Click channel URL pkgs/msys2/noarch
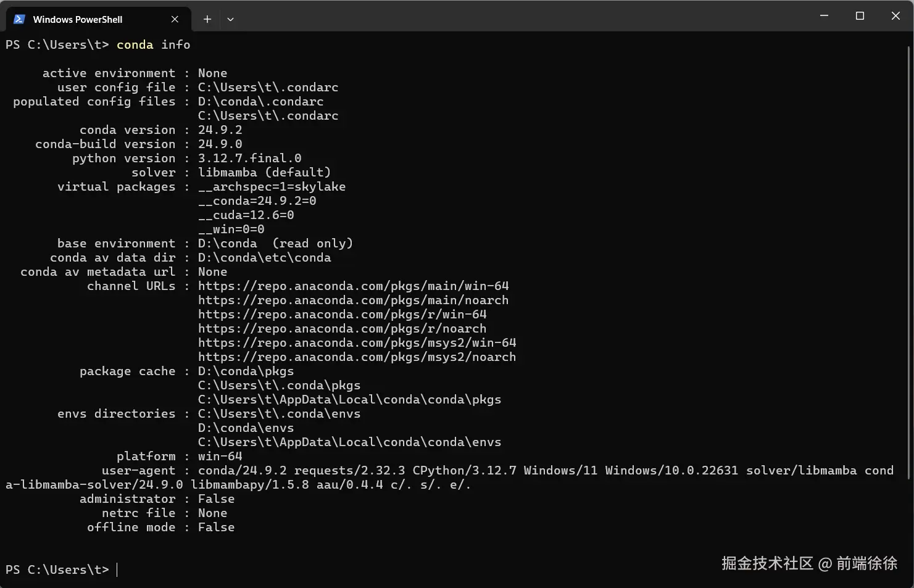The width and height of the screenshot is (914, 588). [357, 357]
